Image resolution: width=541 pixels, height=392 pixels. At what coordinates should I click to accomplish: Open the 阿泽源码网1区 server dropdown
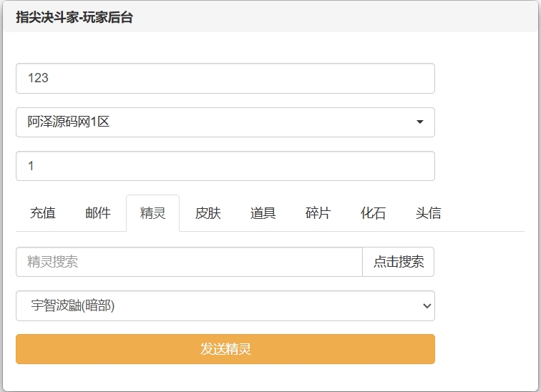pos(225,122)
